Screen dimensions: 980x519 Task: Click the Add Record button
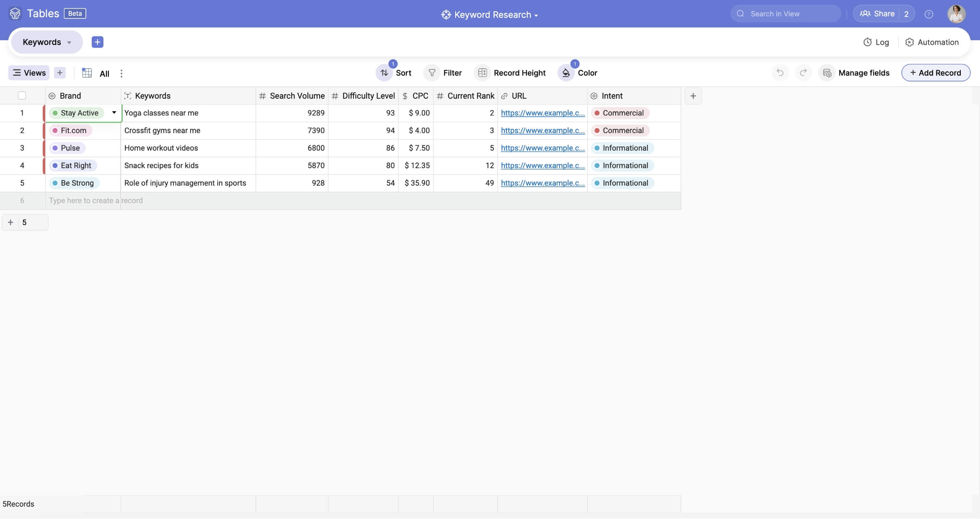pos(935,73)
